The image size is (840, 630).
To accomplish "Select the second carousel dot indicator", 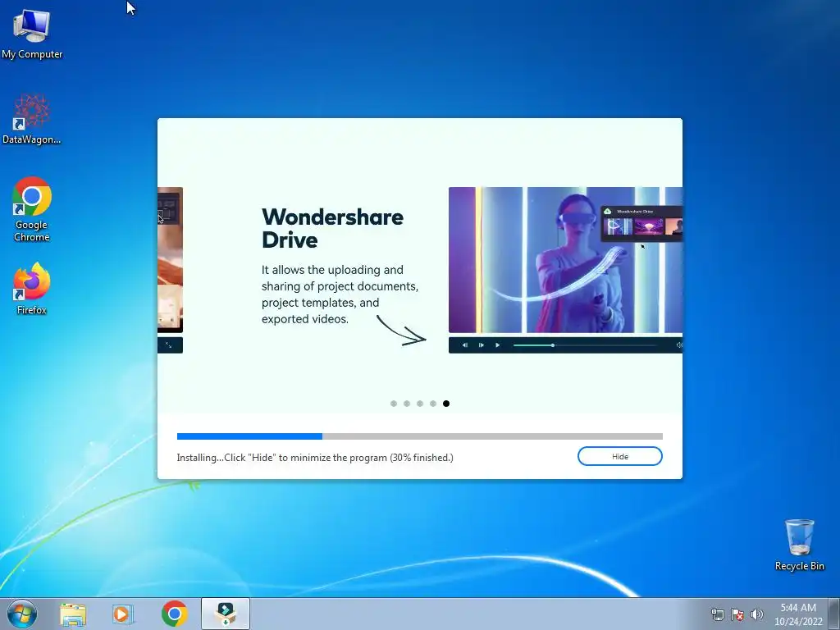I will click(x=407, y=404).
